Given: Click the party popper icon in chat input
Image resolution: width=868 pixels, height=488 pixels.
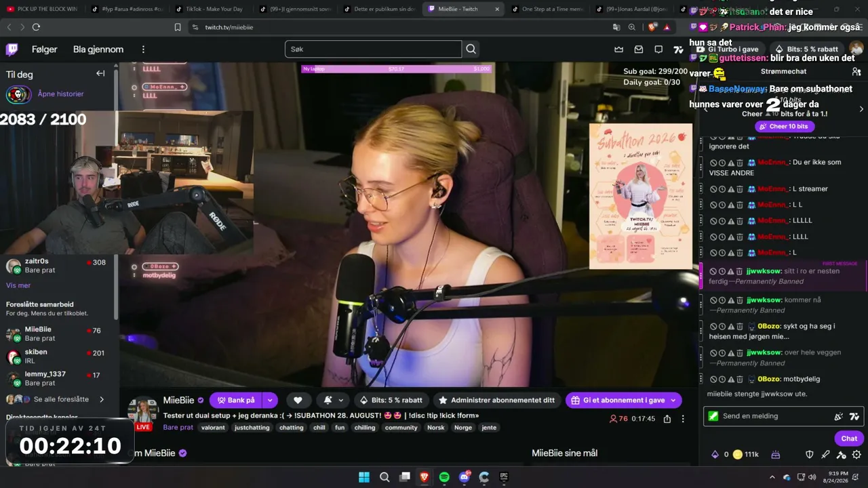Looking at the screenshot, I should click(x=839, y=416).
